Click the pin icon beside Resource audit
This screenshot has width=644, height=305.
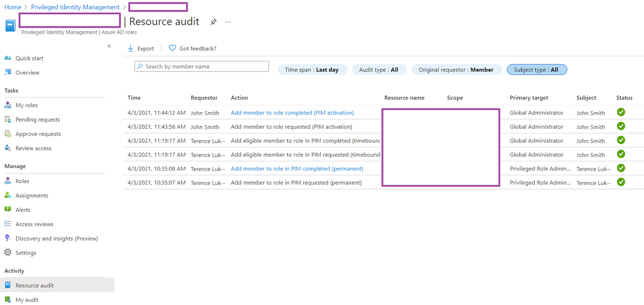pos(213,22)
